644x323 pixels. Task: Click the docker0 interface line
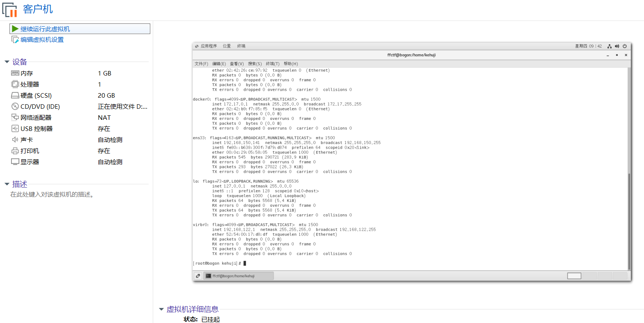click(x=257, y=99)
